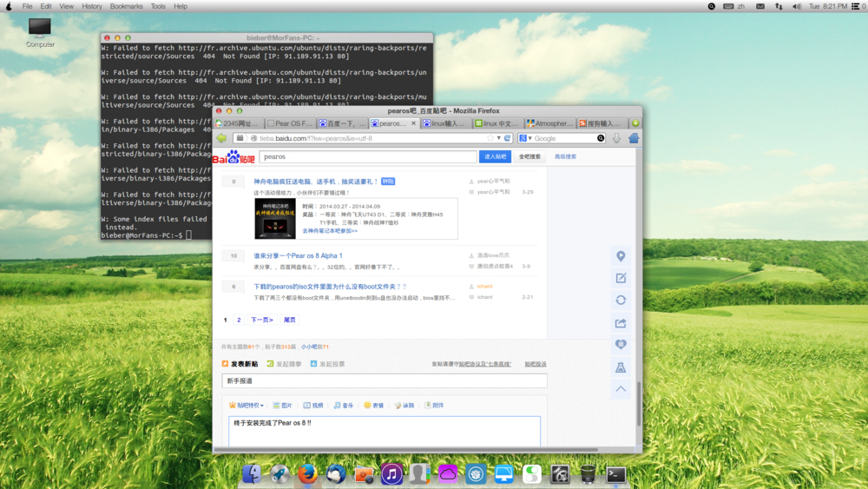The width and height of the screenshot is (868, 489).
Task: Close the active pearos tab
Action: pos(413,123)
